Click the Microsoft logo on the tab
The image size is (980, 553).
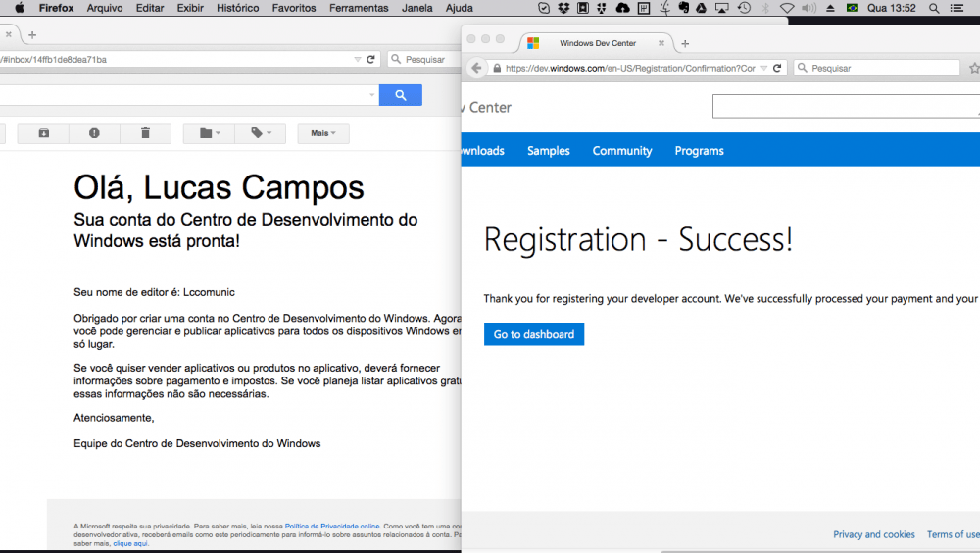[x=533, y=43]
